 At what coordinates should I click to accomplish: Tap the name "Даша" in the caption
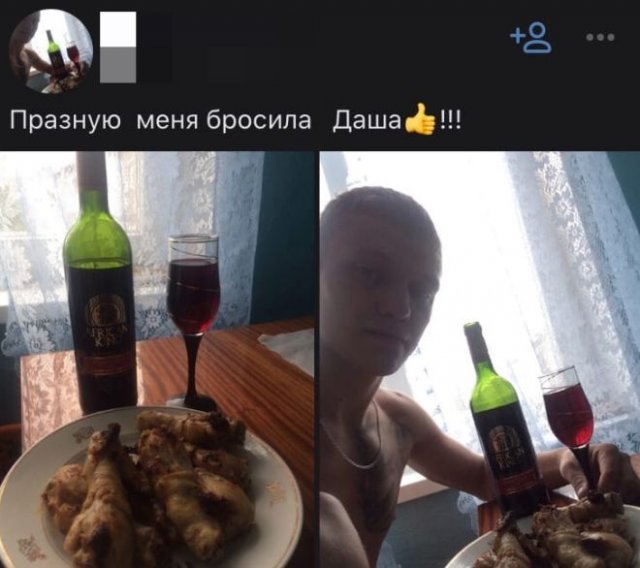pos(367,120)
